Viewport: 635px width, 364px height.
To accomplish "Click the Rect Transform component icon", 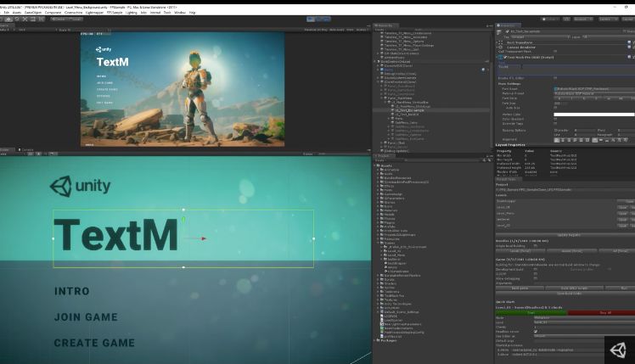I will coord(501,42).
